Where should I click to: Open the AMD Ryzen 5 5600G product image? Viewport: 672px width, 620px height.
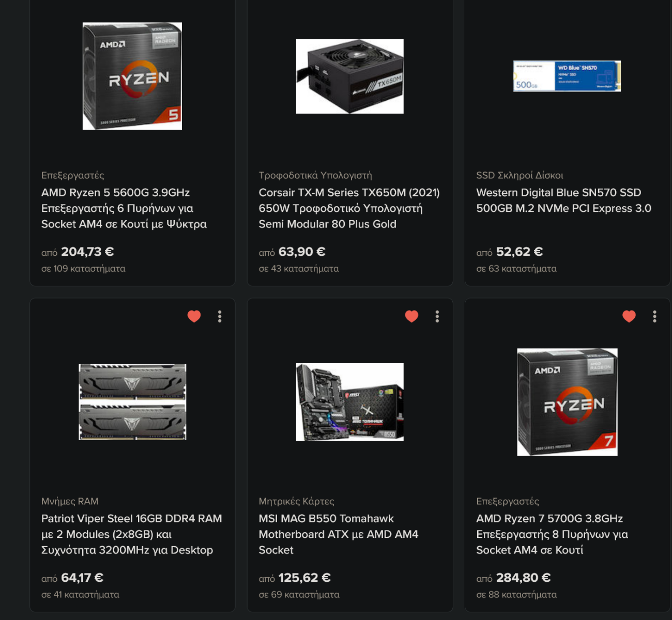click(x=132, y=76)
